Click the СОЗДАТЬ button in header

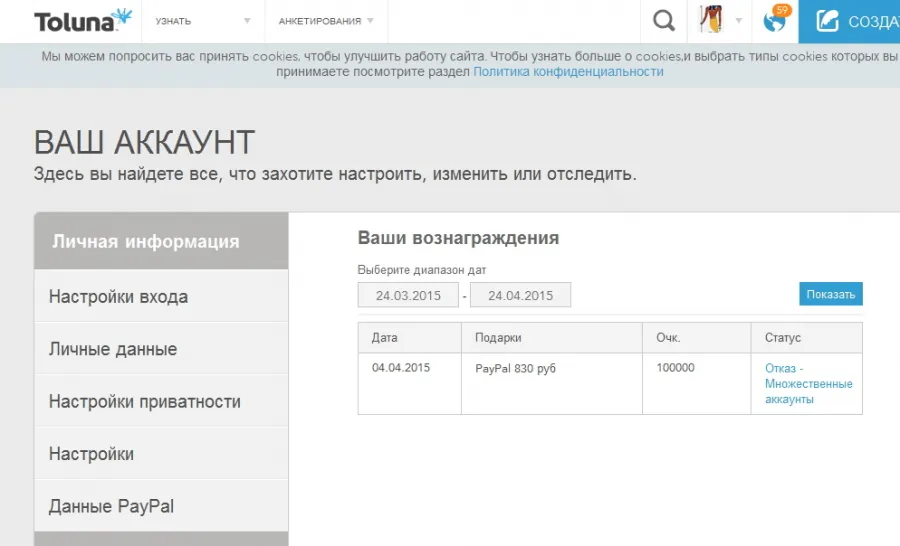click(849, 21)
